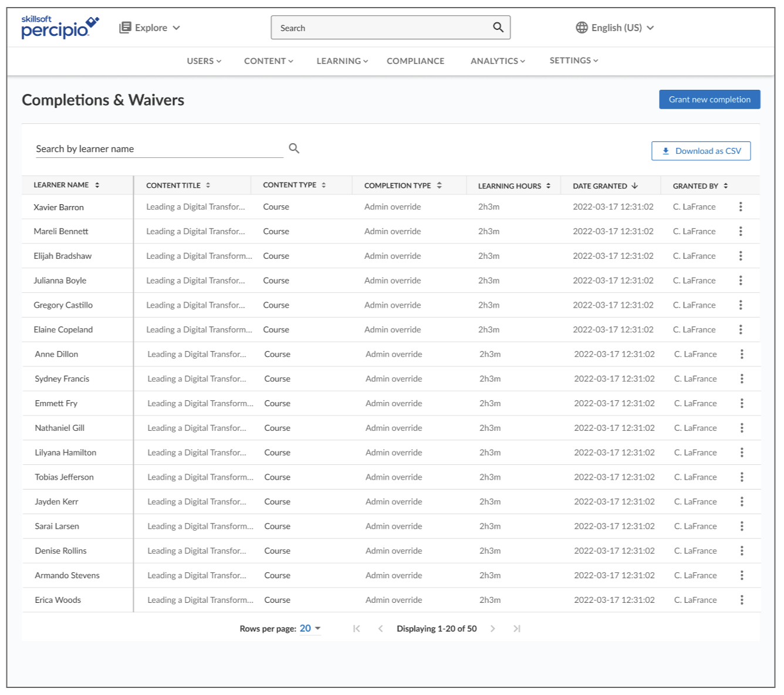The height and width of the screenshot is (695, 784).
Task: Open actions menu for Lilyana Hamilton row
Action: pyautogui.click(x=742, y=453)
